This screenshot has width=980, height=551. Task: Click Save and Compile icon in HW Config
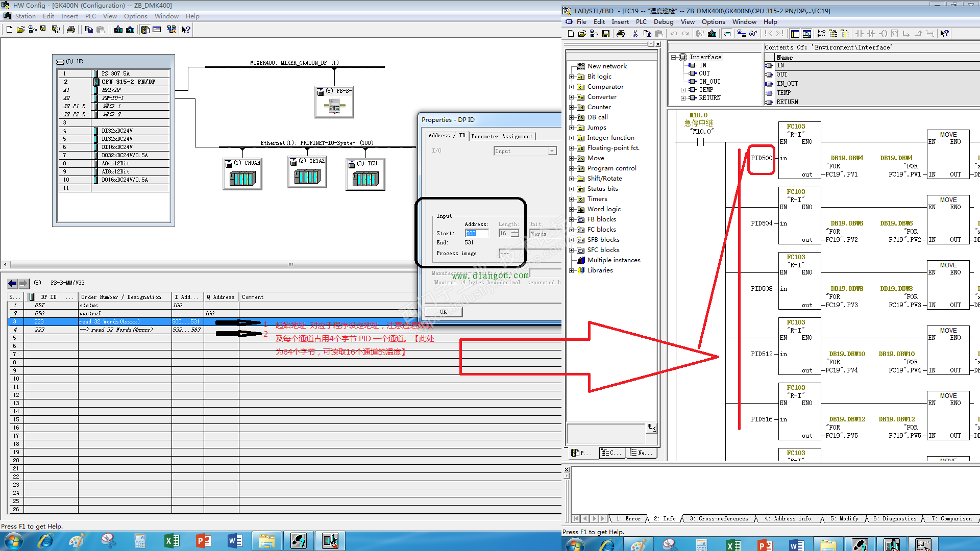56,30
